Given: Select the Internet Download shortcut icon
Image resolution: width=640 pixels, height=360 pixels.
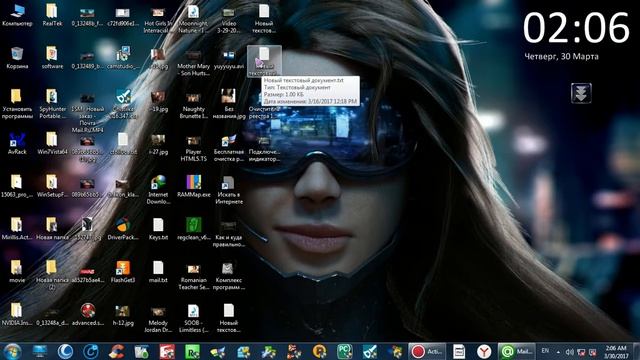Looking at the screenshot, I should (158, 190).
